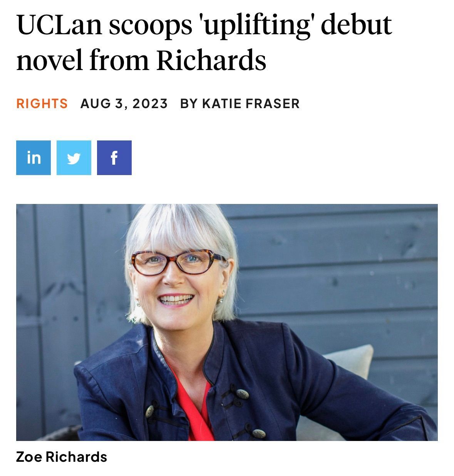Viewport: 454px width, 476px height.
Task: Click 'UCLan' in the headline title
Action: pos(59,25)
